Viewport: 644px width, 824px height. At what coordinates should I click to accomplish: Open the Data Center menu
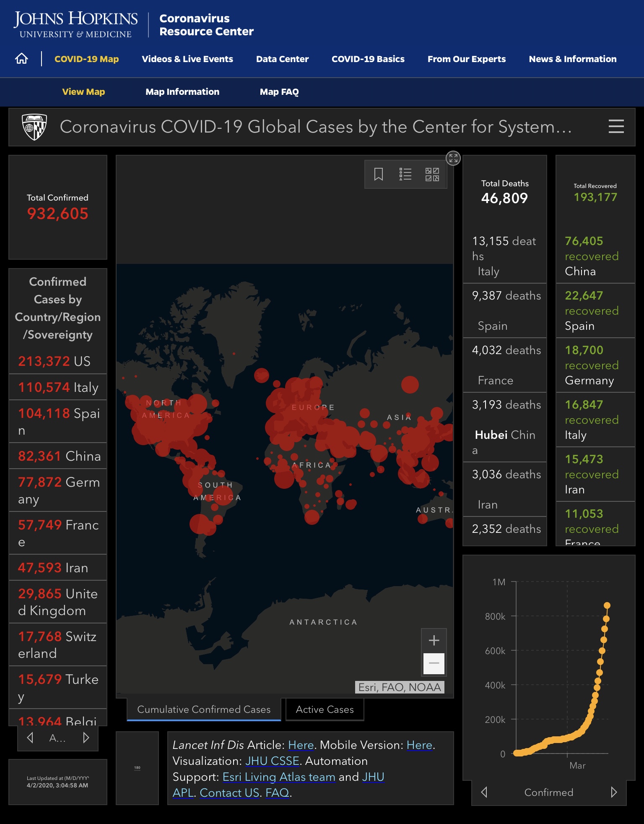[x=282, y=59]
